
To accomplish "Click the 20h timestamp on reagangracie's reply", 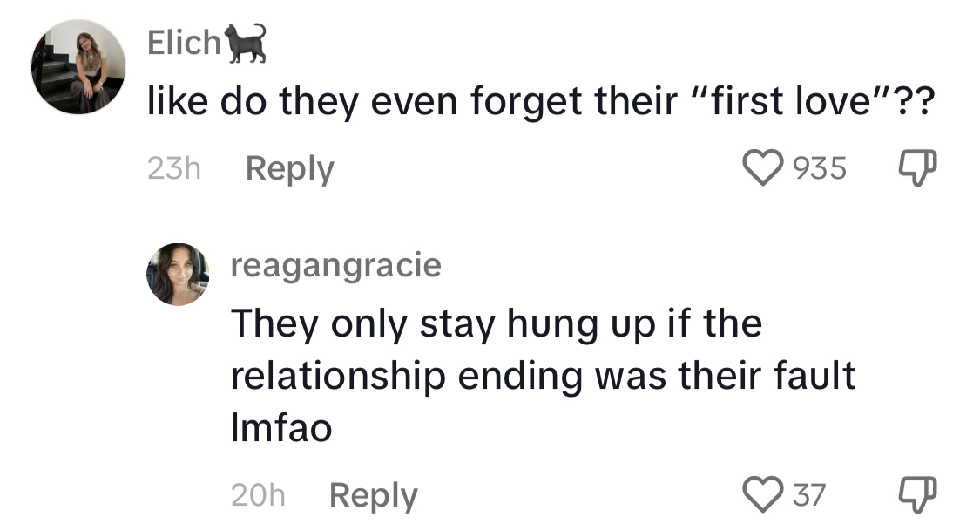I will 258,495.
